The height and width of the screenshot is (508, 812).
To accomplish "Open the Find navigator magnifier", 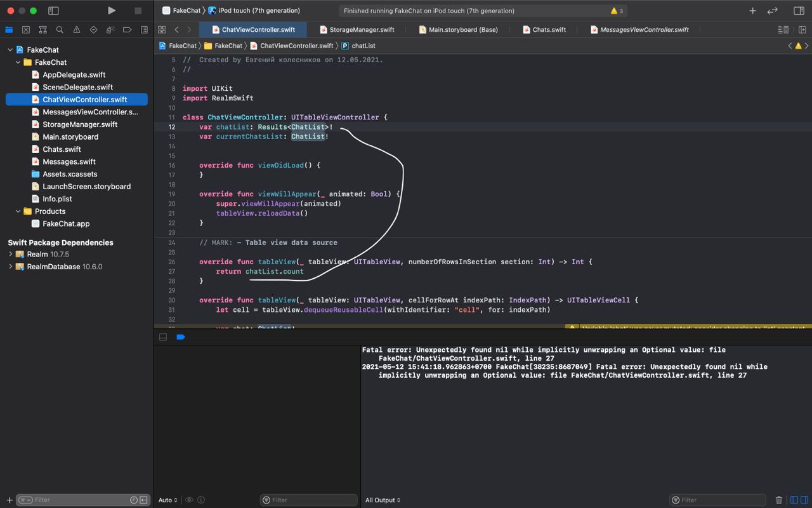I will (x=60, y=30).
